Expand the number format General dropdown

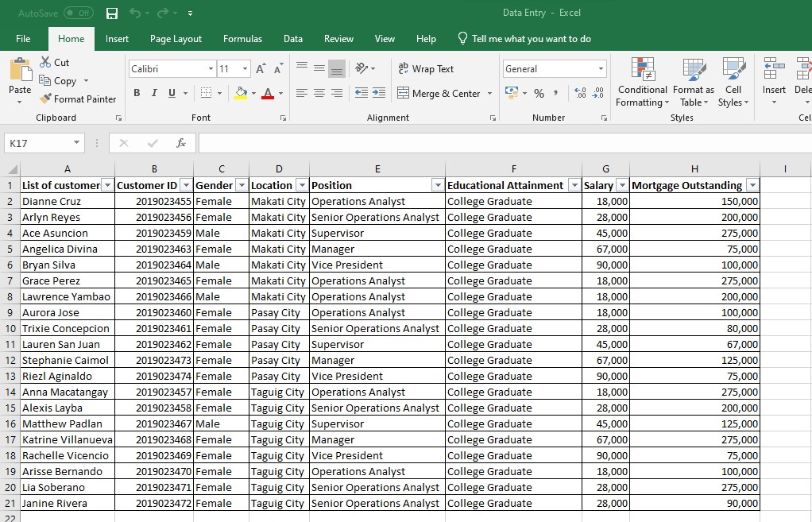601,69
